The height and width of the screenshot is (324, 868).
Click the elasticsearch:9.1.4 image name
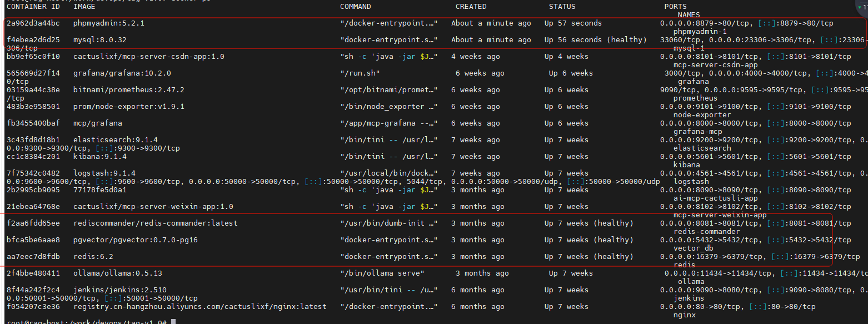[115, 140]
